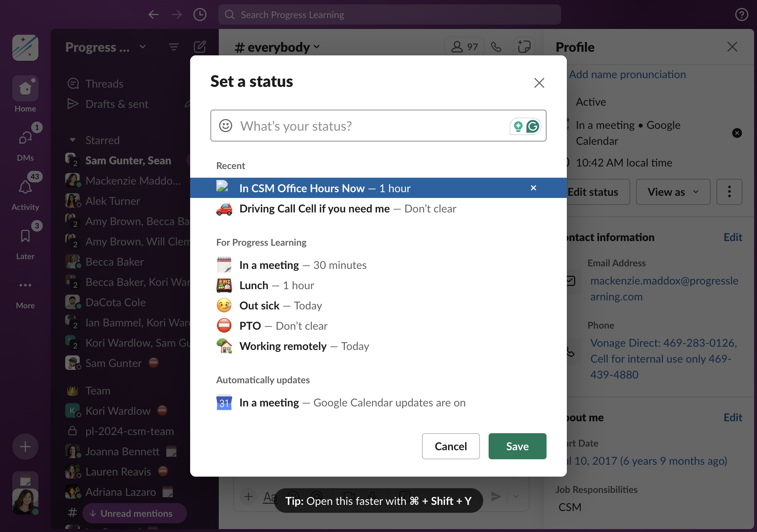Select the Out sick status
Image resolution: width=757 pixels, height=532 pixels.
tap(378, 306)
